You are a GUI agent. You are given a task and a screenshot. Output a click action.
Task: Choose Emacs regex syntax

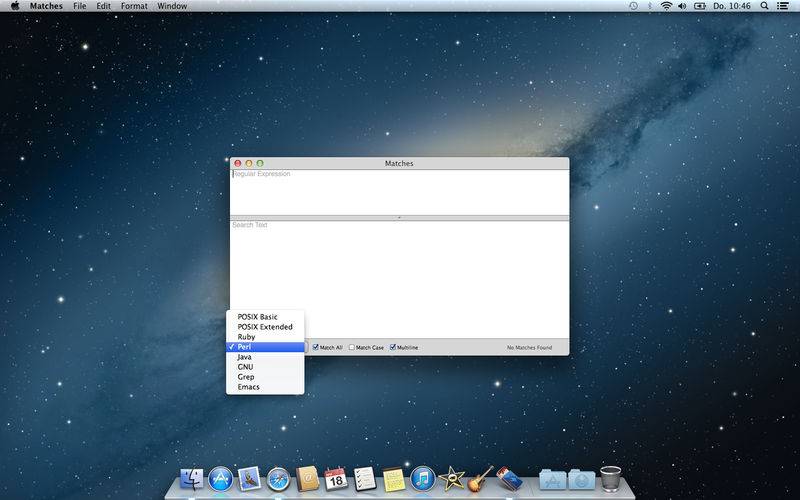[x=265, y=387]
